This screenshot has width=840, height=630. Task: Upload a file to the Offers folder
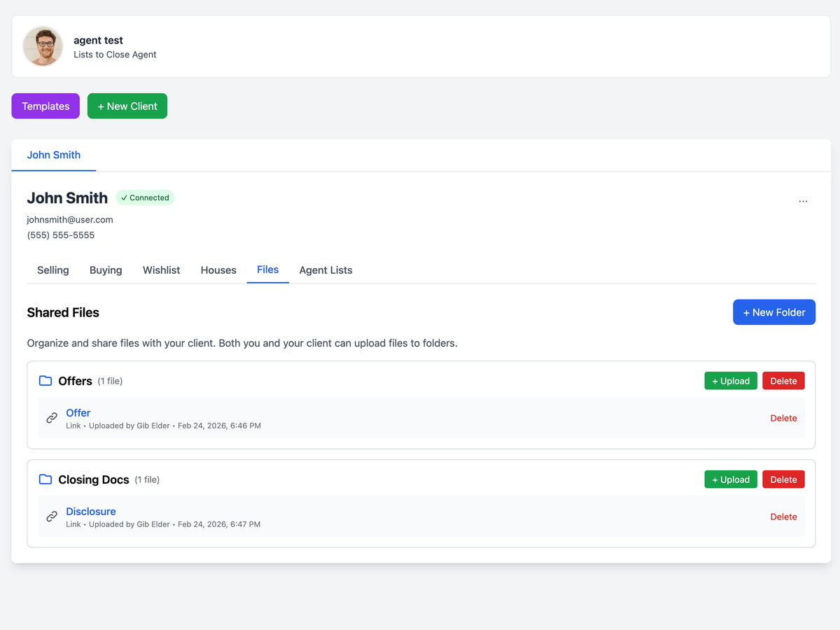point(730,381)
